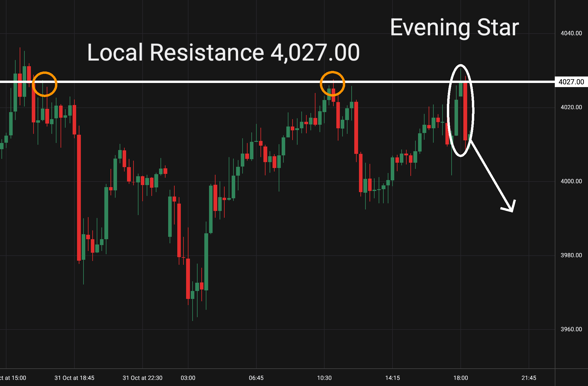Click the 10:30 time axis label
This screenshot has height=386, width=588.
pyautogui.click(x=324, y=378)
